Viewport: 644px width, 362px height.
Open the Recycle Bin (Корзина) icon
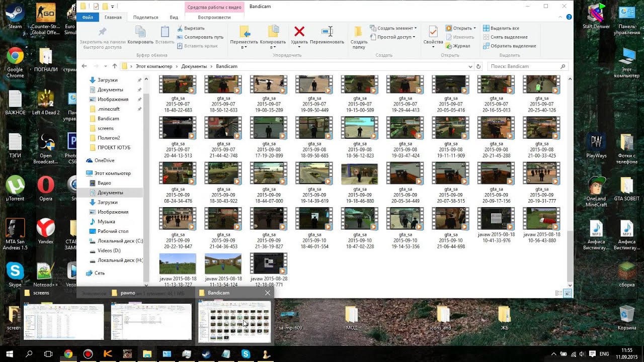[x=627, y=318]
